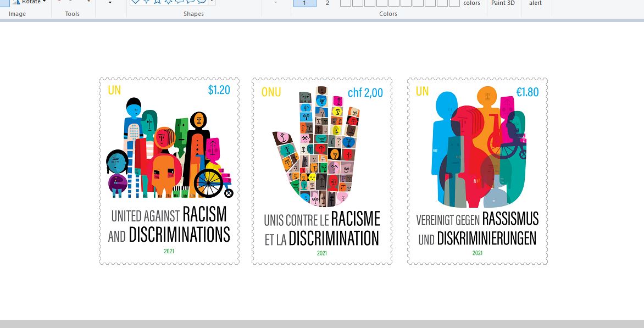Open the Rotate dropdown in Image group
This screenshot has height=328, width=644.
[29, 2]
